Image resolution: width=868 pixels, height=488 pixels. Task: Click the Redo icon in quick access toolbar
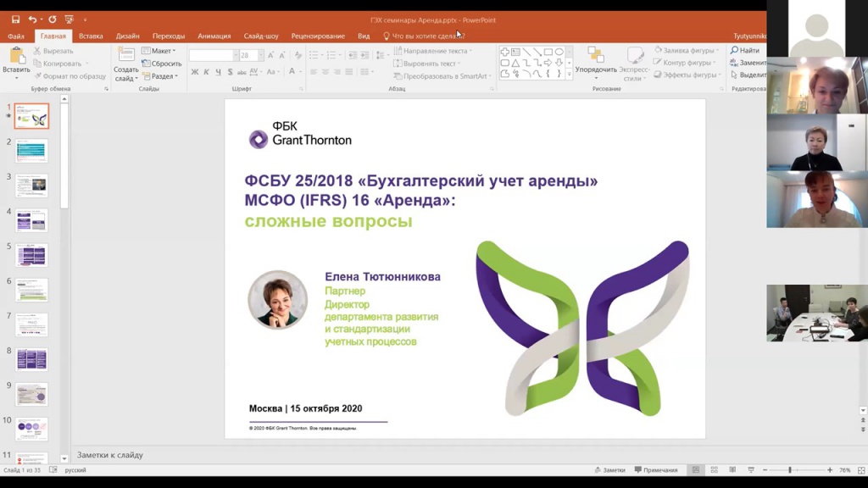(52, 19)
